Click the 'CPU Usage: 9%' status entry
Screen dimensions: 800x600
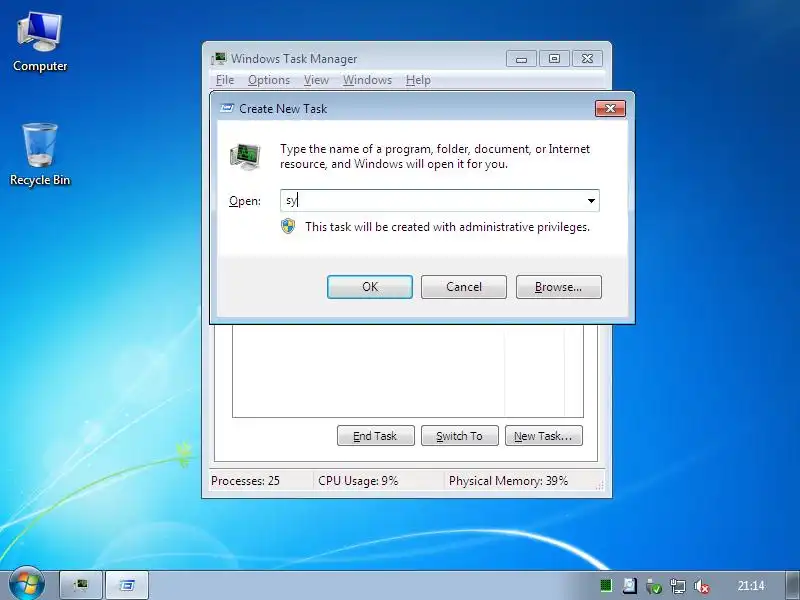(x=358, y=481)
